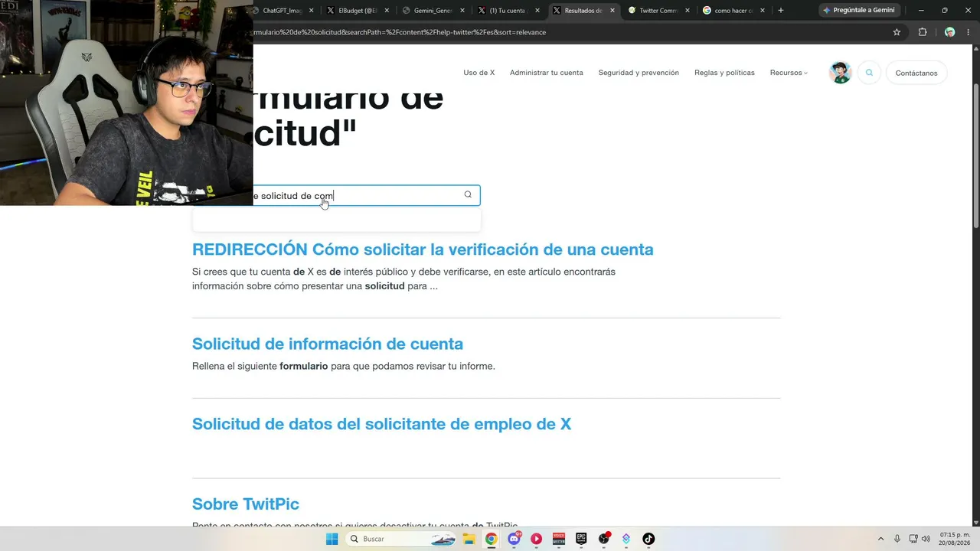This screenshot has height=551, width=980.
Task: Open the 'Administrar tu cuenta' menu
Action: point(547,73)
